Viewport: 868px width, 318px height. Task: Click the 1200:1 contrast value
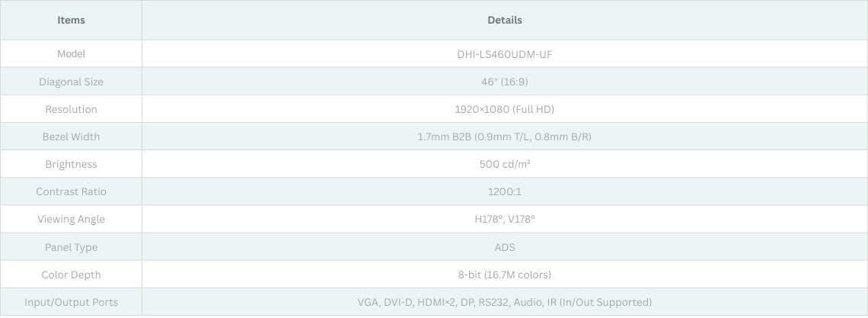click(x=504, y=191)
